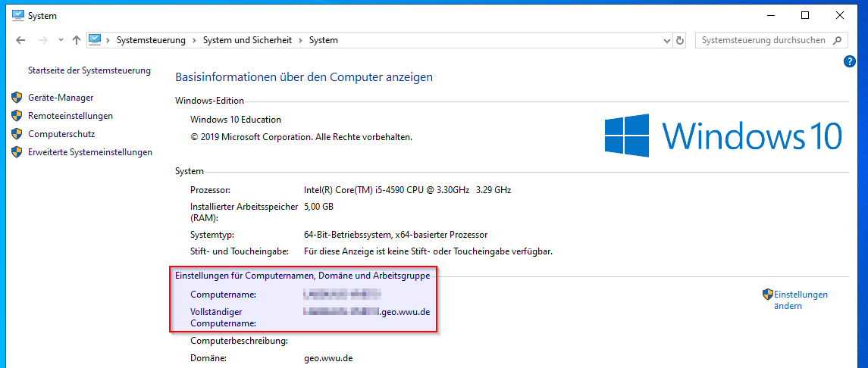The height and width of the screenshot is (368, 868).
Task: Select System und Sicherheit breadcrumb
Action: 247,40
